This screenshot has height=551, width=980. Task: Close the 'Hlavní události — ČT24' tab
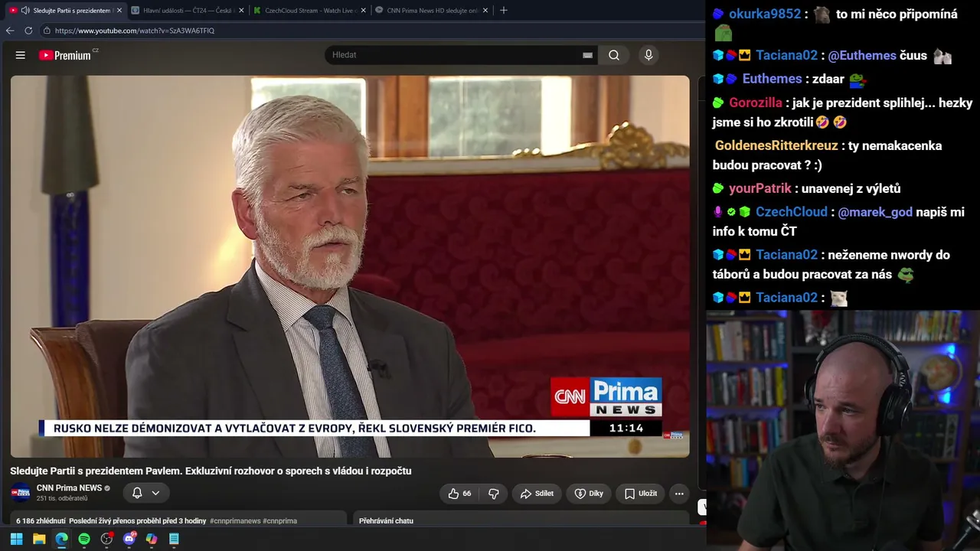pos(241,11)
